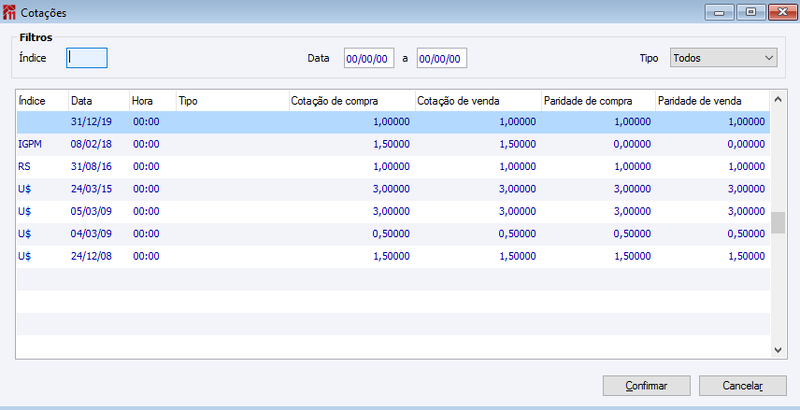Click the Paridade de venda column header
Screen dimensions: 800x410
pos(712,101)
